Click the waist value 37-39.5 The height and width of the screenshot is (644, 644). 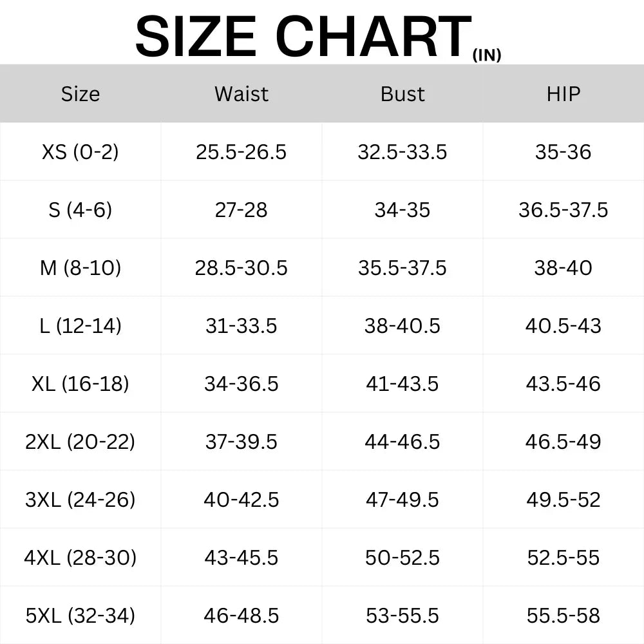(x=241, y=442)
